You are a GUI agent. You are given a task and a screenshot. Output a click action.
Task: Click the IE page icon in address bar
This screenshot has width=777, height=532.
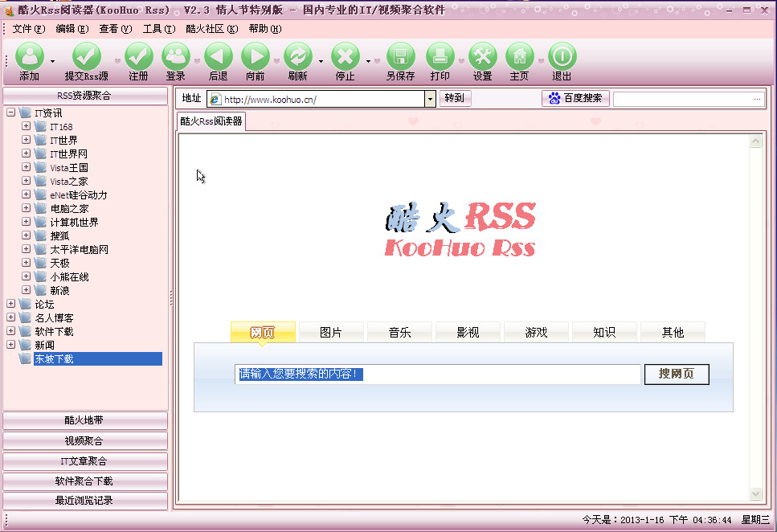[215, 99]
